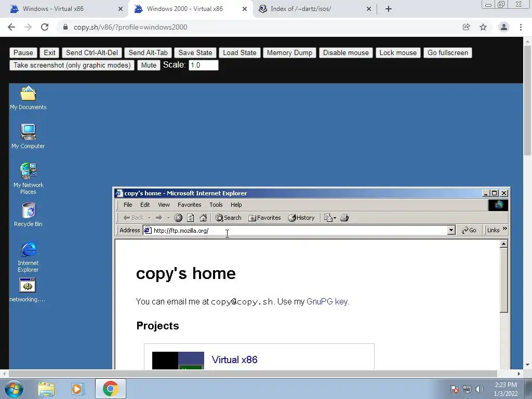Open a new Chrome tab
This screenshot has height=399, width=532.
389,9
